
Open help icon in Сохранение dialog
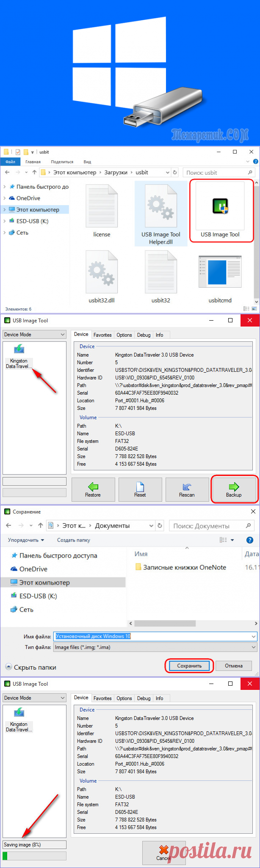point(250,540)
